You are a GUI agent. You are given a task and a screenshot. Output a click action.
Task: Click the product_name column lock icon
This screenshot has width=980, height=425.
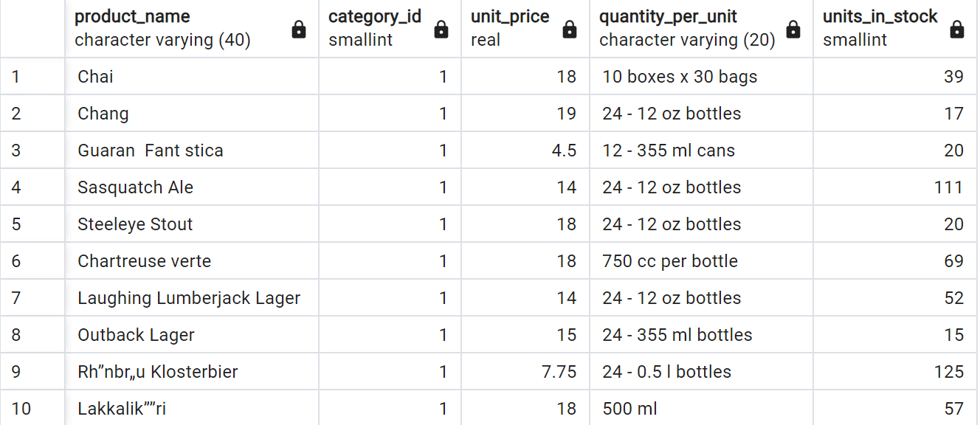(299, 30)
